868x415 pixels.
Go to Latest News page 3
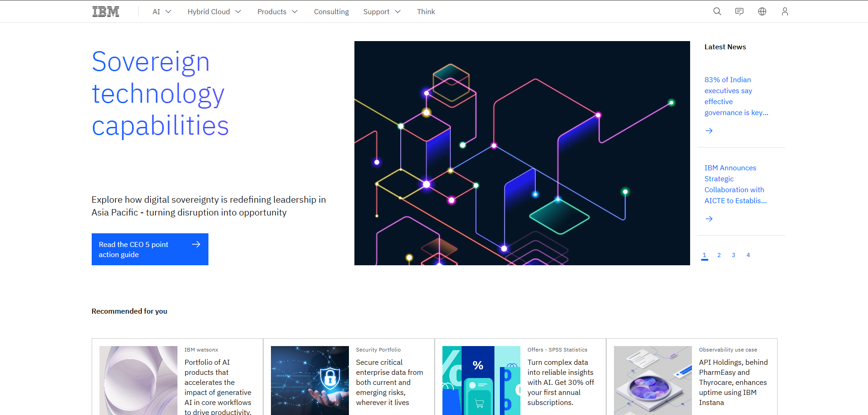(x=733, y=255)
